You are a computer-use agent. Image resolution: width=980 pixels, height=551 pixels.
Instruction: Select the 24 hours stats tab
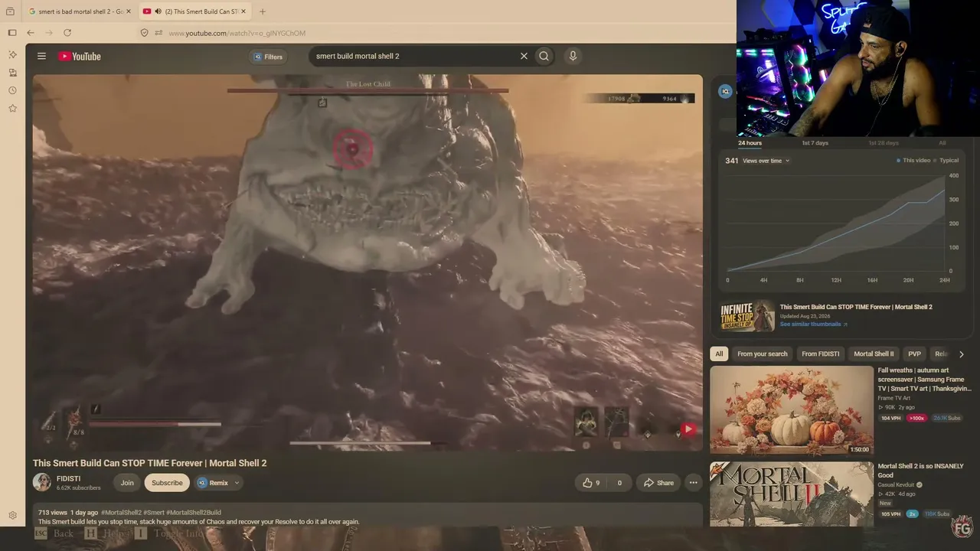click(x=750, y=143)
